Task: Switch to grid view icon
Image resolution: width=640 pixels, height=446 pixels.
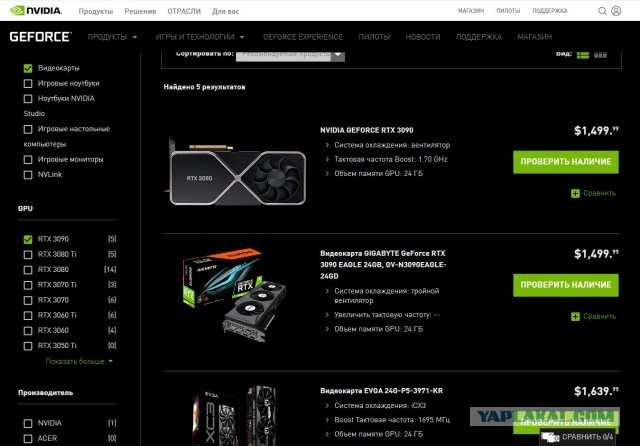Action: pyautogui.click(x=600, y=55)
